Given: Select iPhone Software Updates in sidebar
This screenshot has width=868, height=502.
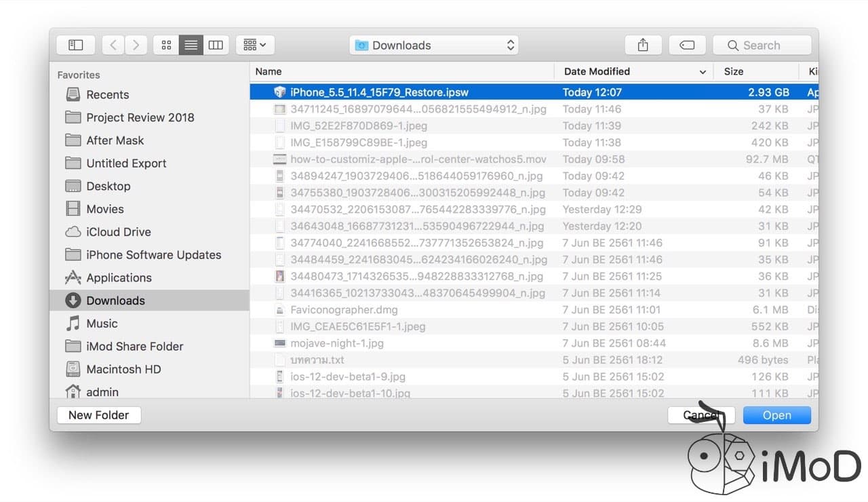Looking at the screenshot, I should [154, 254].
